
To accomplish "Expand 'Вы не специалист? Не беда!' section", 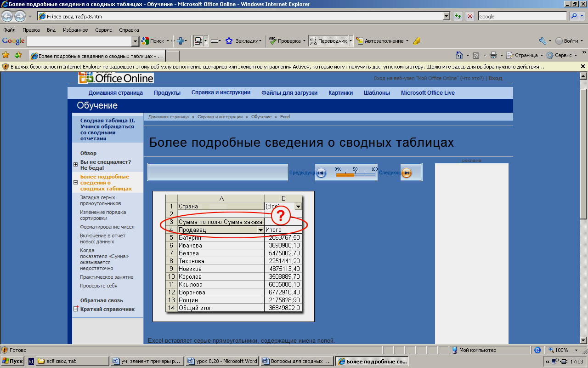I will [x=76, y=165].
